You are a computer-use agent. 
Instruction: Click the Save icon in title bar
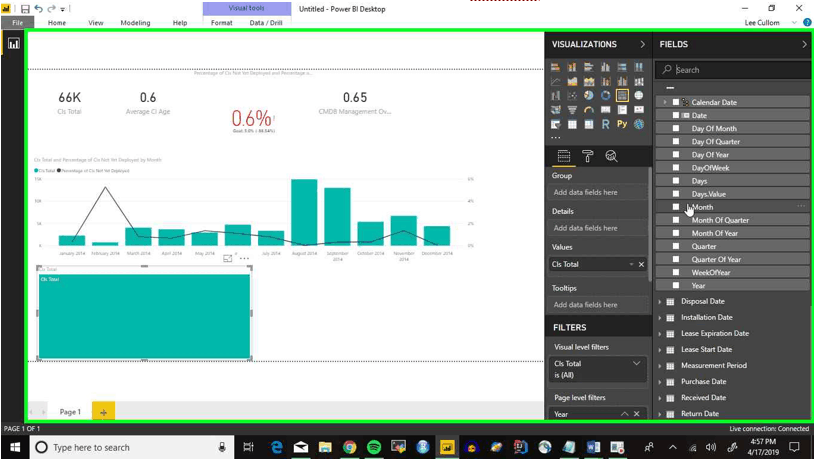[25, 8]
